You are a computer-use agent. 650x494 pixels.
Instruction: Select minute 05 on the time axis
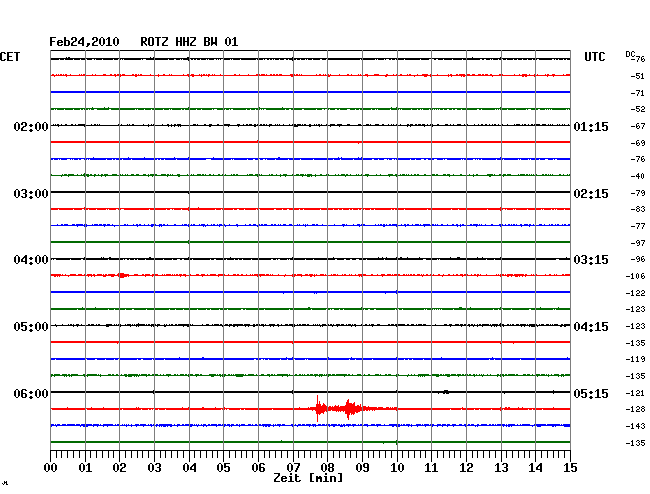223,468
